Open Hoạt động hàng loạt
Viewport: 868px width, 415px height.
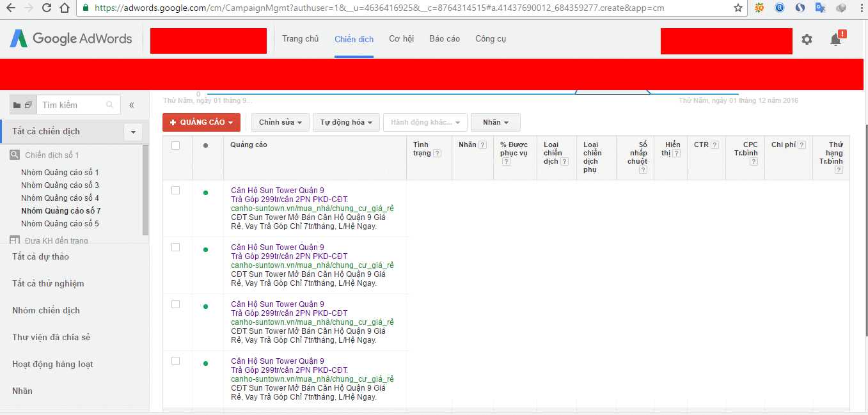pyautogui.click(x=52, y=364)
